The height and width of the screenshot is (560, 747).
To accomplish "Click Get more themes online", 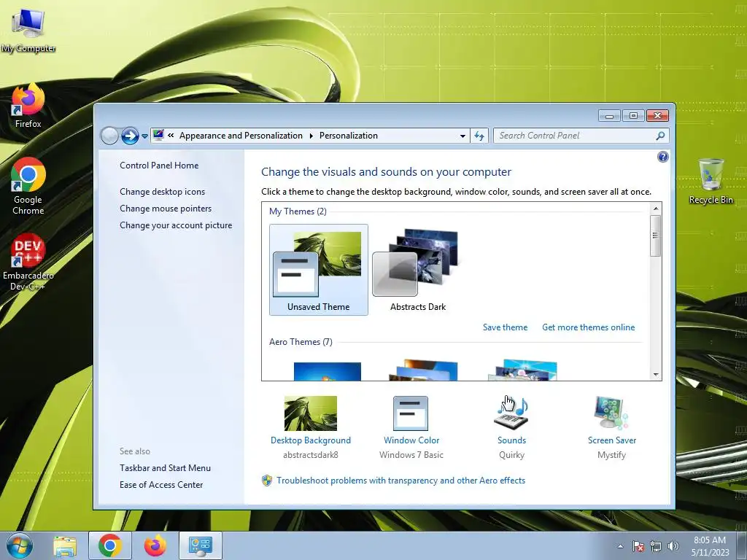I will point(589,327).
